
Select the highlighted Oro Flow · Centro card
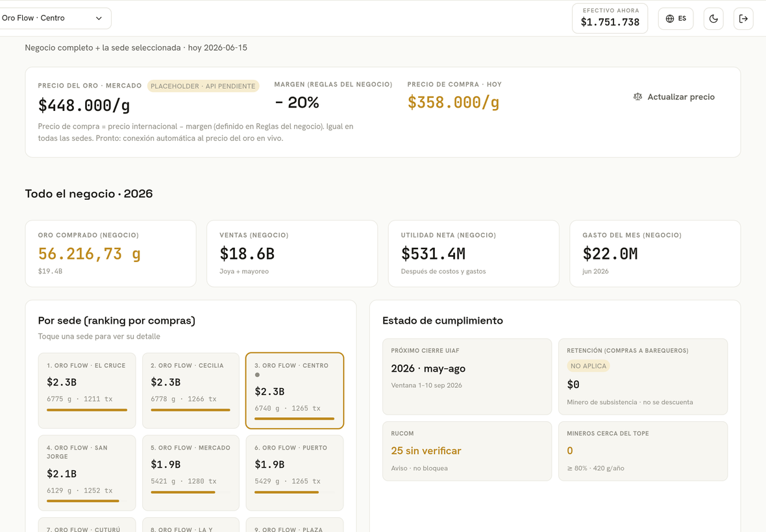(x=295, y=391)
